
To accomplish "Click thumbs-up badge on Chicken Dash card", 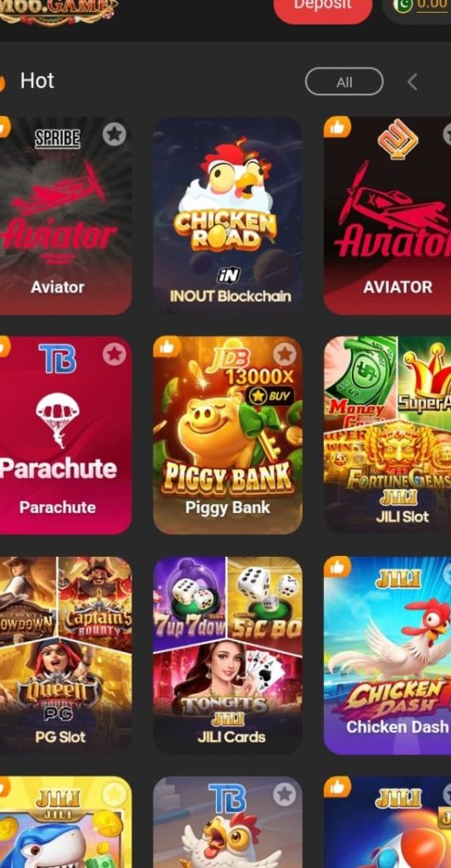I will click(337, 567).
